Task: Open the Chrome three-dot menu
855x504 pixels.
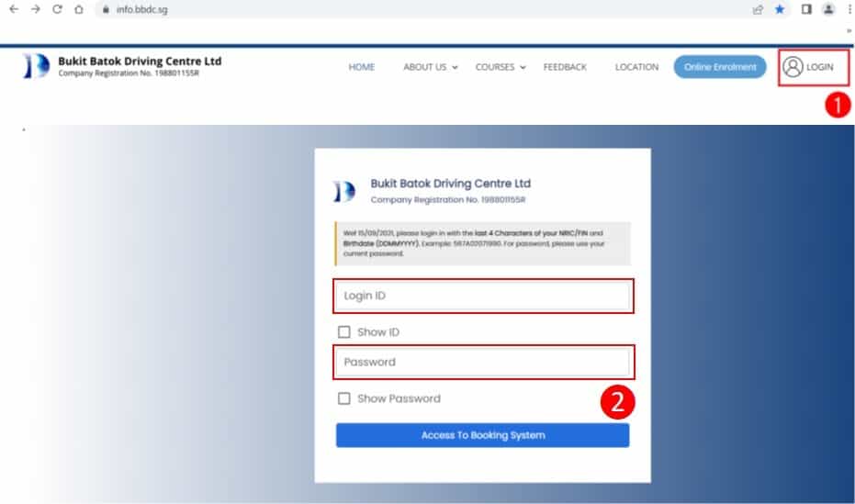Action: coord(849,10)
